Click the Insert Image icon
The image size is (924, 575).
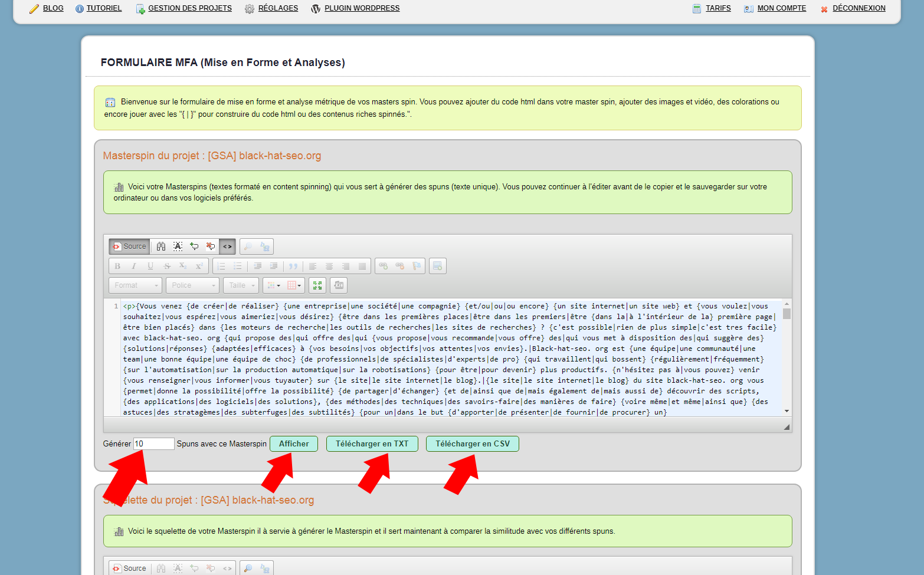point(438,266)
